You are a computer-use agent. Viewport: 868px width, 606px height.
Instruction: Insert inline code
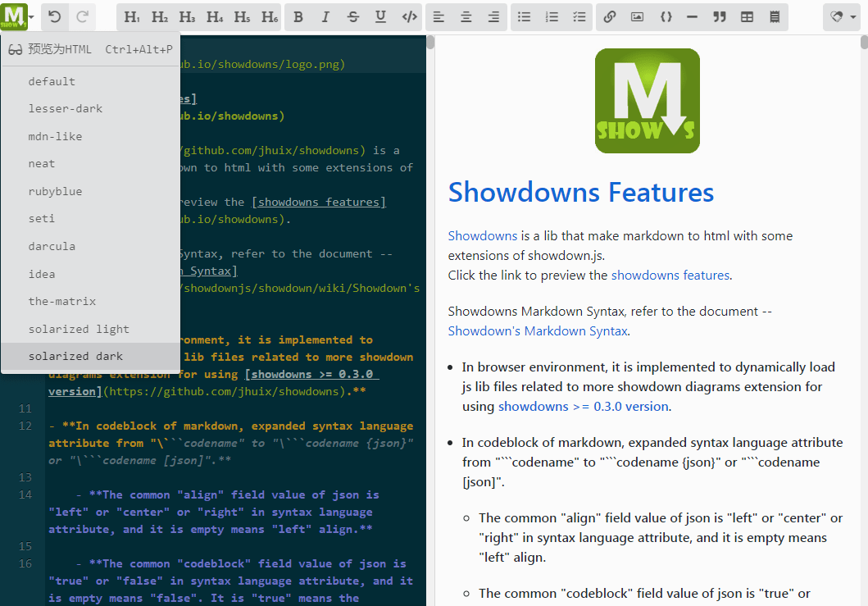tap(409, 16)
